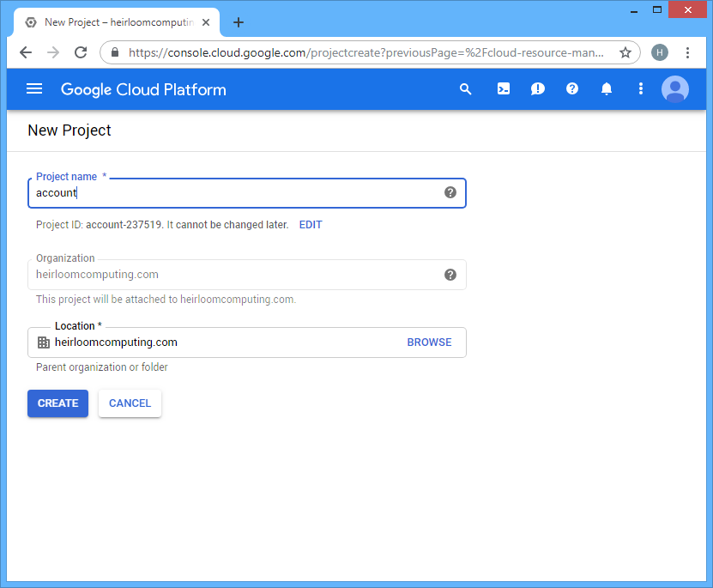Bookmark this page with the star

(625, 52)
